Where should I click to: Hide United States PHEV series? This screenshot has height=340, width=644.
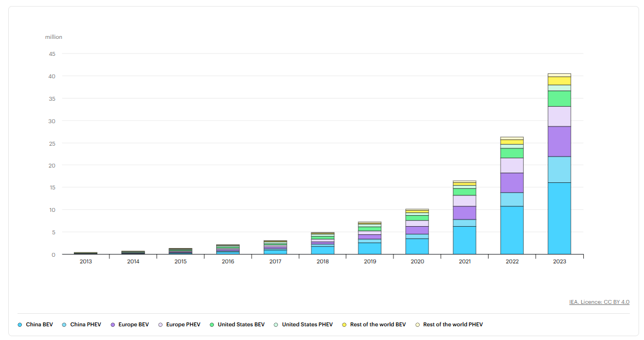[x=304, y=325]
